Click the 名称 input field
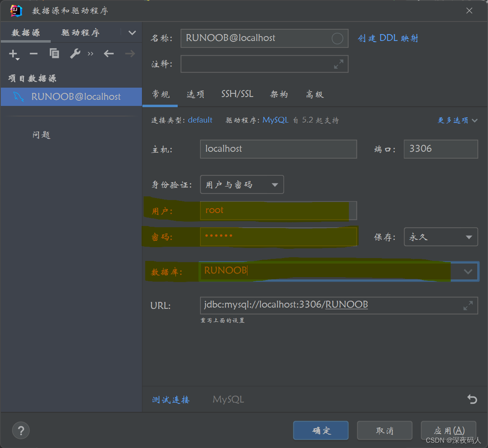Viewport: 488px width, 448px height. [x=264, y=38]
